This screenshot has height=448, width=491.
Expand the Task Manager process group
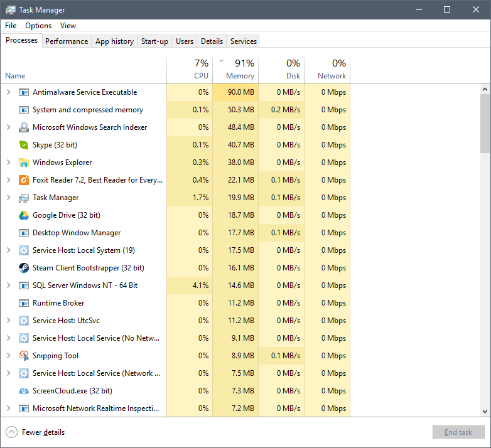point(9,198)
